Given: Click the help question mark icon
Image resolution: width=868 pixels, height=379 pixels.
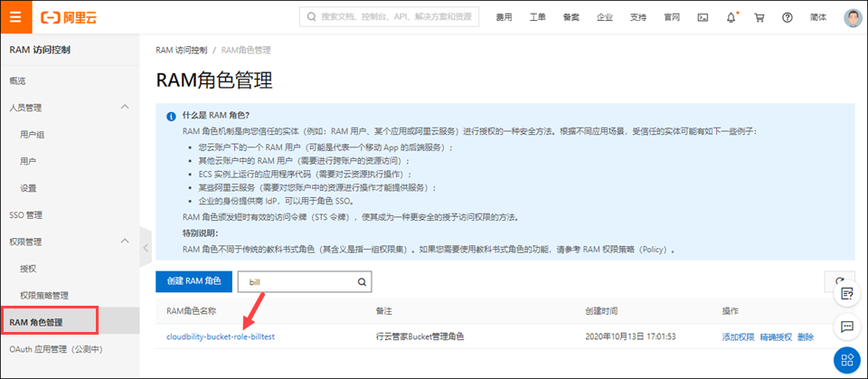Looking at the screenshot, I should coord(787,17).
